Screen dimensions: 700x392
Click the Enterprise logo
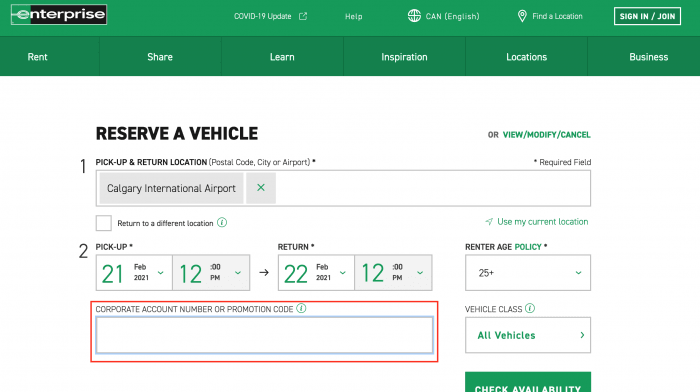[59, 15]
